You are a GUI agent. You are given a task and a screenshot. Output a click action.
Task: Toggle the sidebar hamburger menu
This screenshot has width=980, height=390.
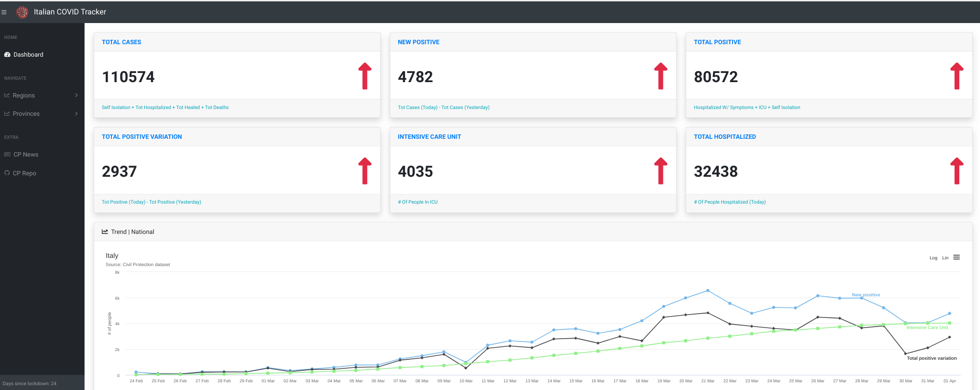[x=4, y=12]
